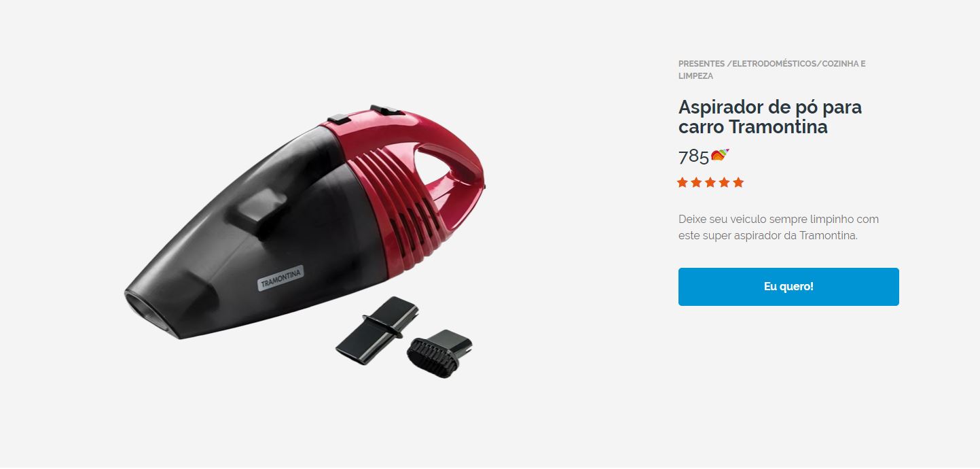Click the second orange rating star
The image size is (980, 469).
[696, 182]
